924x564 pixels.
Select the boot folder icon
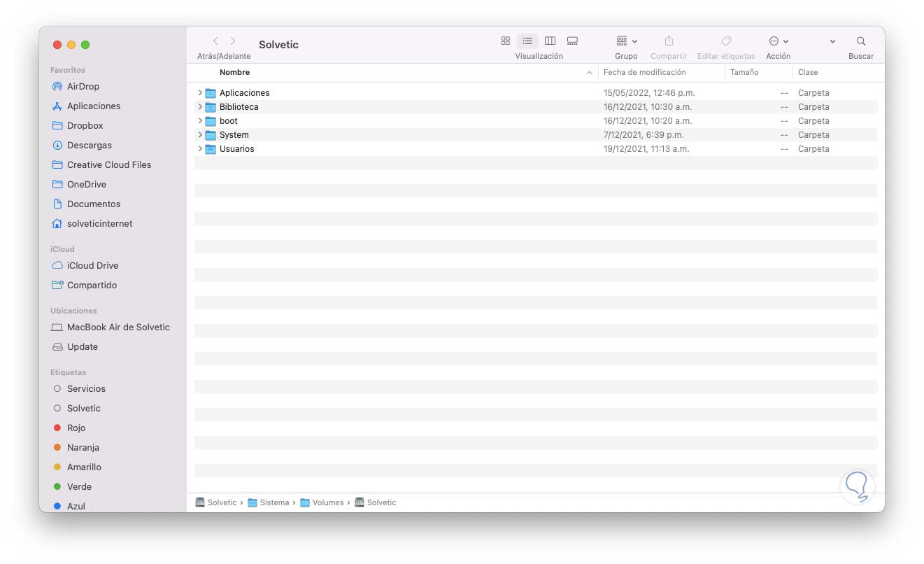(211, 121)
